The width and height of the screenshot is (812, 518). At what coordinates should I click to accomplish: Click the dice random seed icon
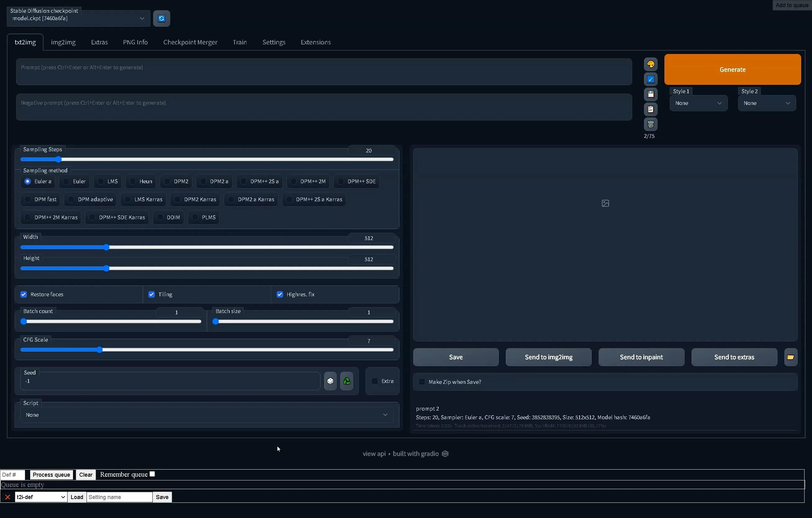click(330, 381)
